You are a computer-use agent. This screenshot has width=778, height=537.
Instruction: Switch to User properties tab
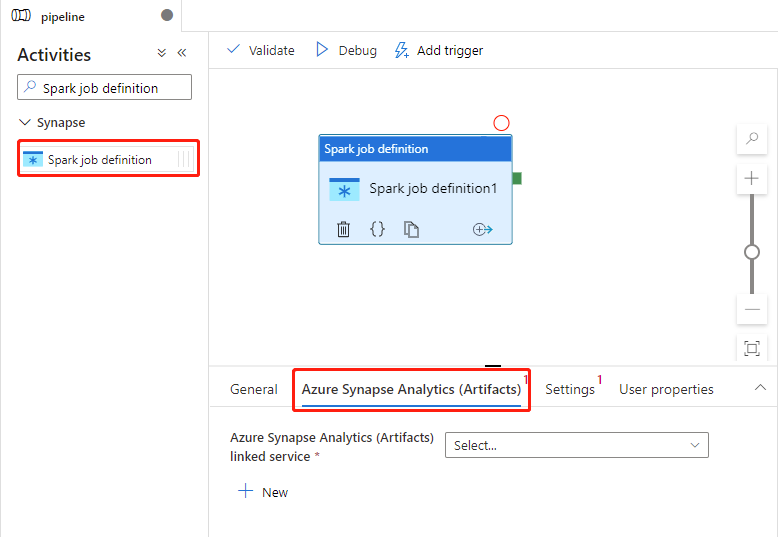[x=666, y=390]
